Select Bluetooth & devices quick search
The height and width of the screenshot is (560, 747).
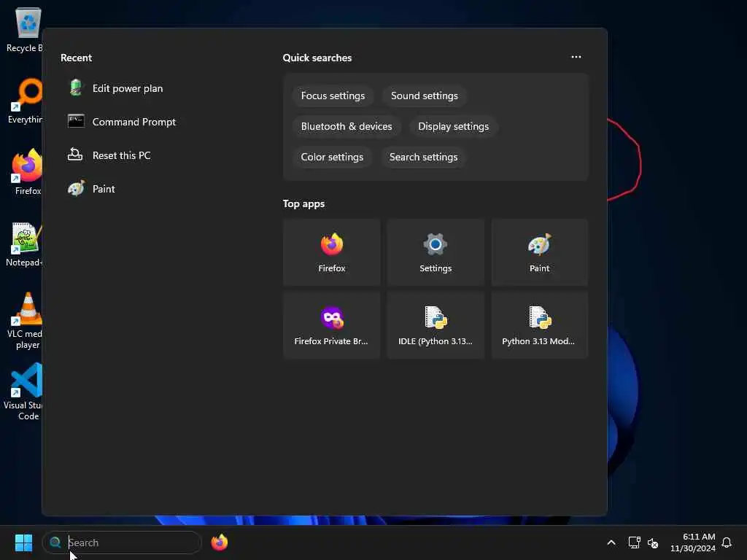click(347, 126)
